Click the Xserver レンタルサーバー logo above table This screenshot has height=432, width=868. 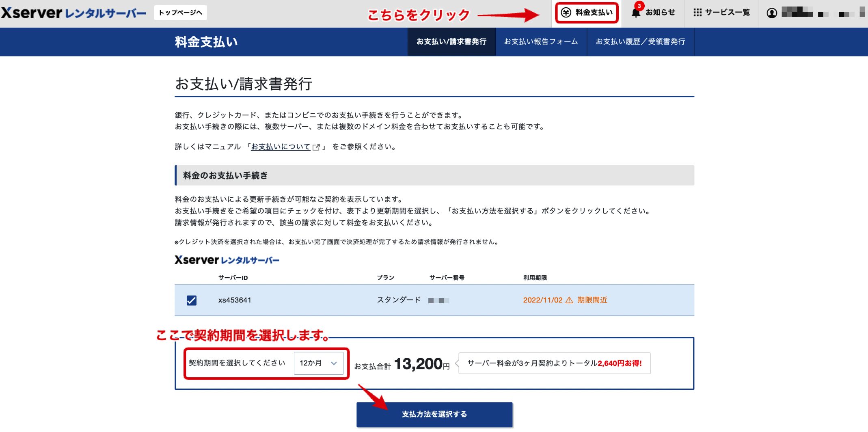[x=227, y=260]
